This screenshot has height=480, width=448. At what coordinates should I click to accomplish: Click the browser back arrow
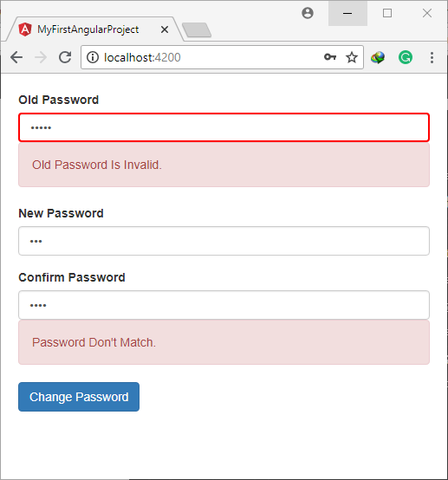pyautogui.click(x=16, y=57)
